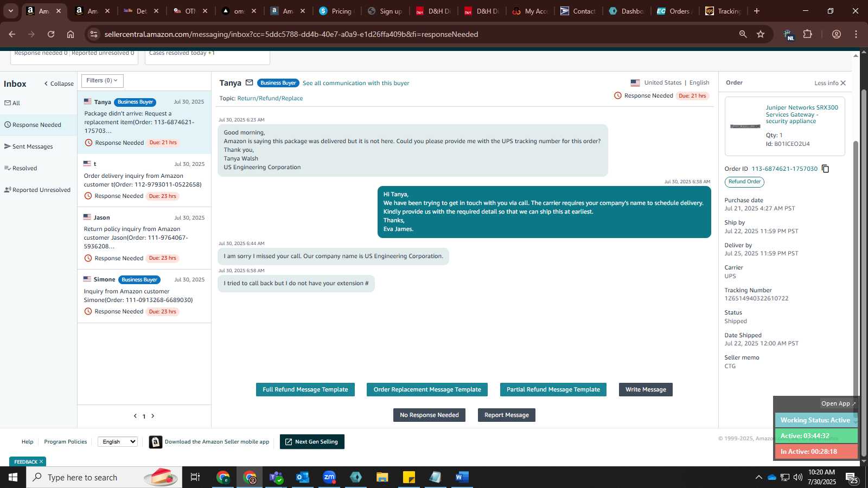The width and height of the screenshot is (868, 488).
Task: Switch to the Contact browser tab
Action: (578, 11)
